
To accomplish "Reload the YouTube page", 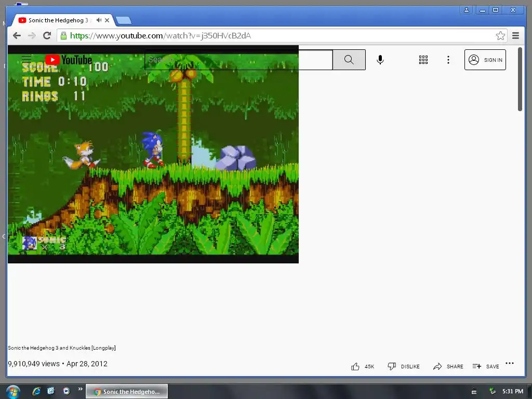I will (47, 35).
